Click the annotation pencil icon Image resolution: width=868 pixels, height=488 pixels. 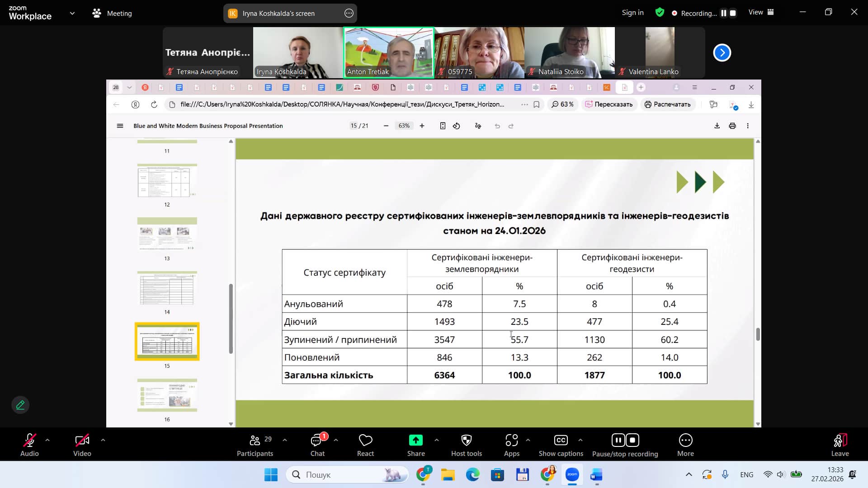coord(20,405)
